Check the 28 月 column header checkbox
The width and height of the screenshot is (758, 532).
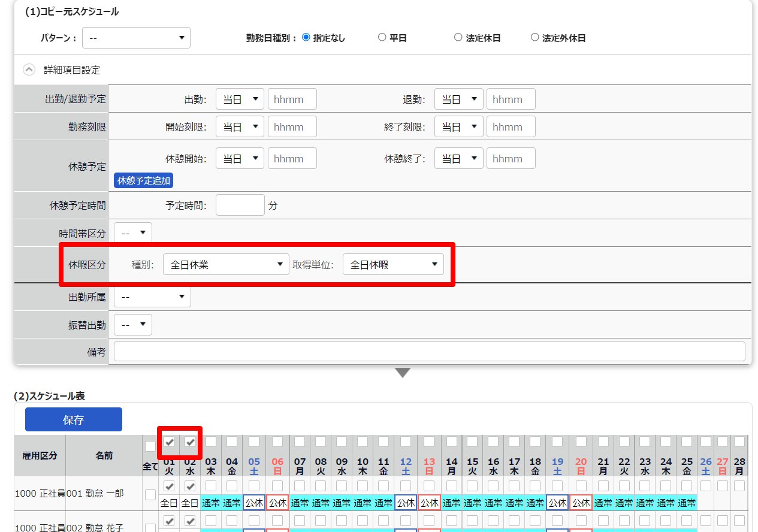click(x=739, y=442)
